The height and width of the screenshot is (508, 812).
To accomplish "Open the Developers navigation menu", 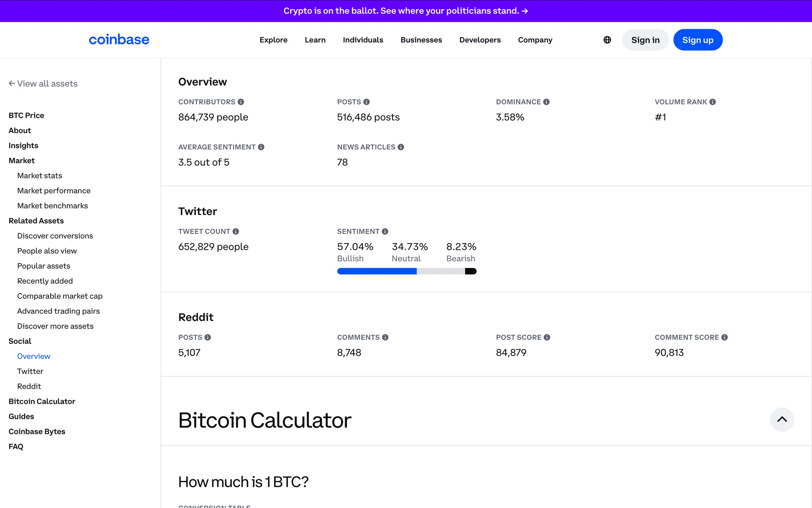I will click(x=480, y=40).
